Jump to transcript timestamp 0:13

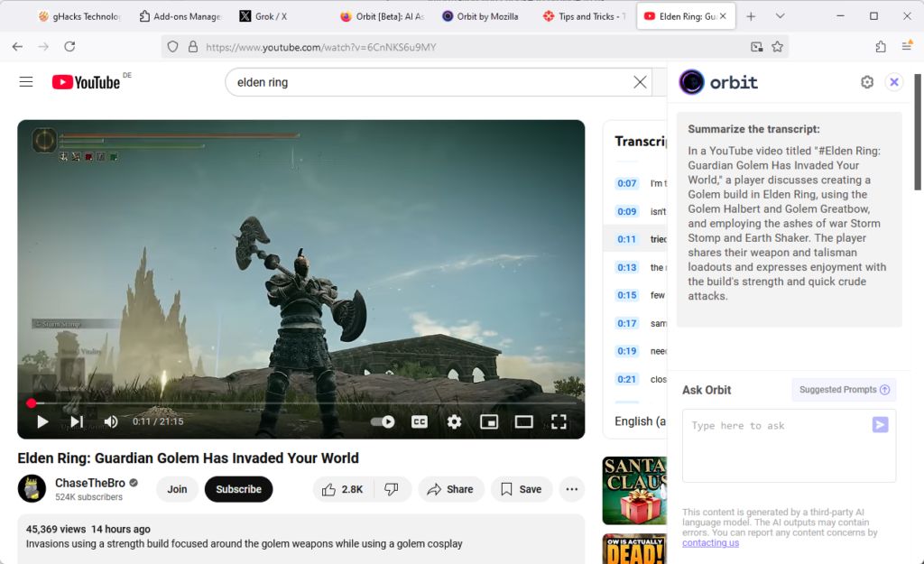point(626,267)
